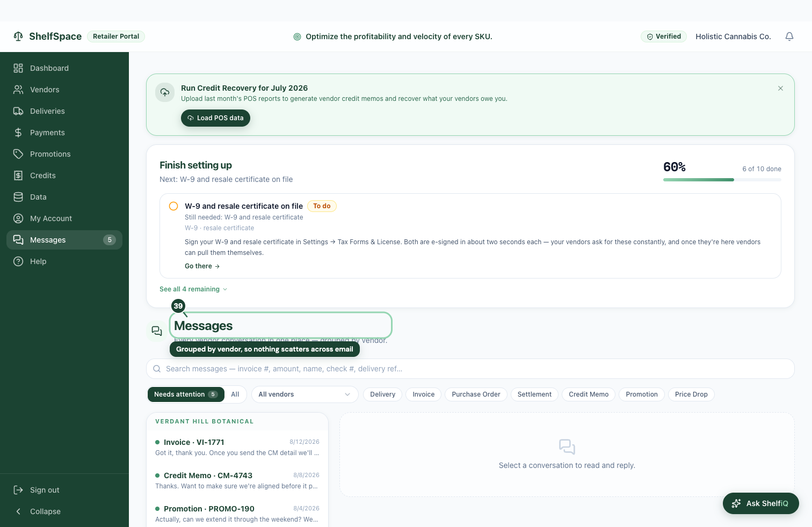Toggle the Promotion filter chip
This screenshot has height=527, width=812.
[x=642, y=394]
